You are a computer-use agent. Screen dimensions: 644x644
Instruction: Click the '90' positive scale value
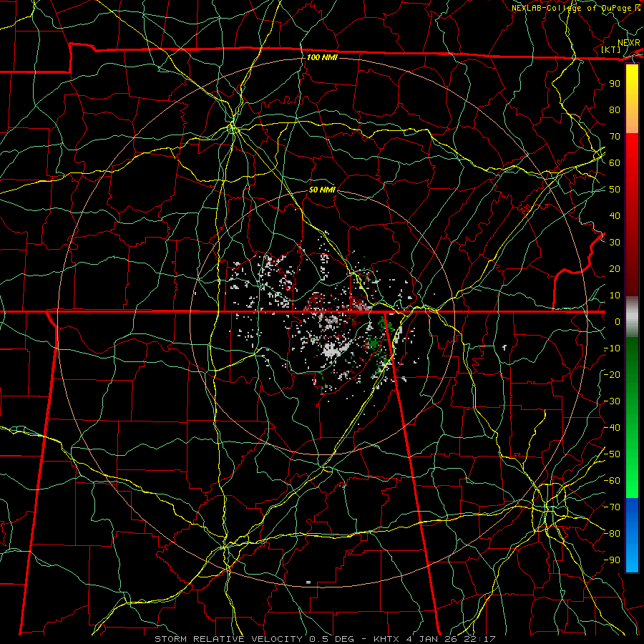coord(615,84)
